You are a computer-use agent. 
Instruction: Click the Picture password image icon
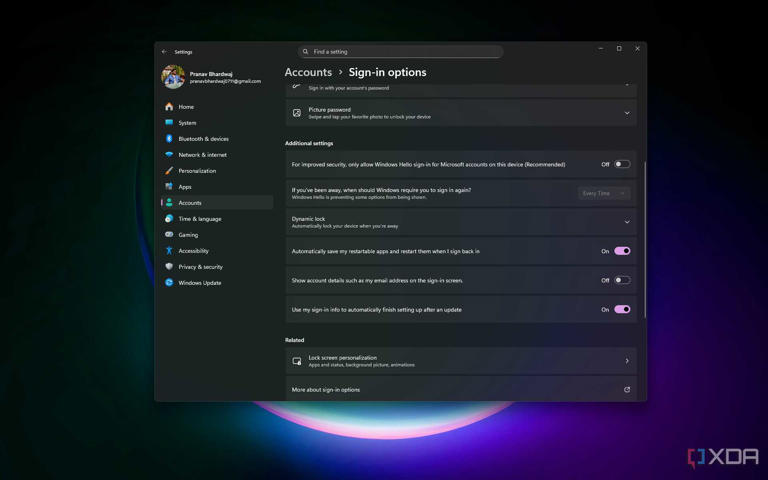click(x=297, y=113)
